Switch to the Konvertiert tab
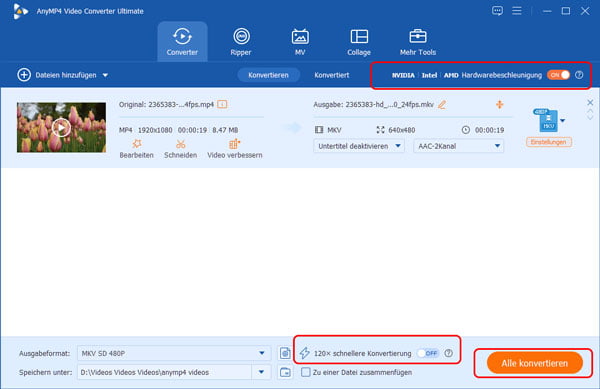600x389 pixels. [x=332, y=75]
